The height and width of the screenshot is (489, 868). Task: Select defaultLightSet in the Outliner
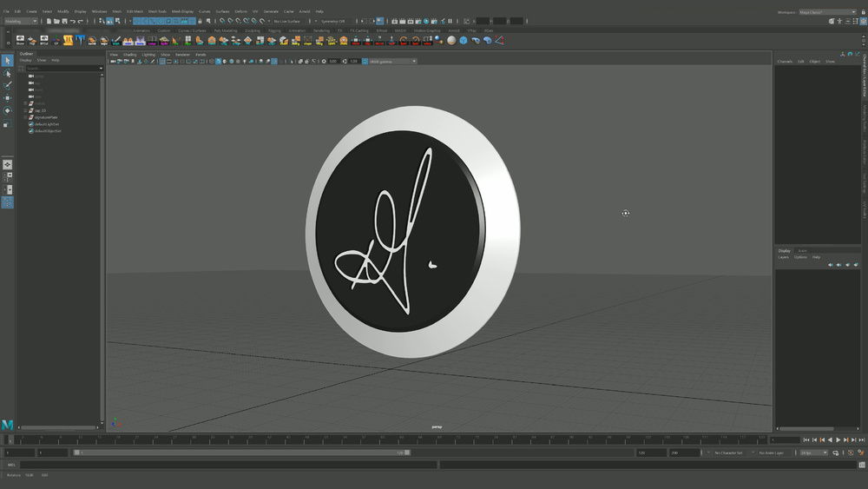point(47,124)
